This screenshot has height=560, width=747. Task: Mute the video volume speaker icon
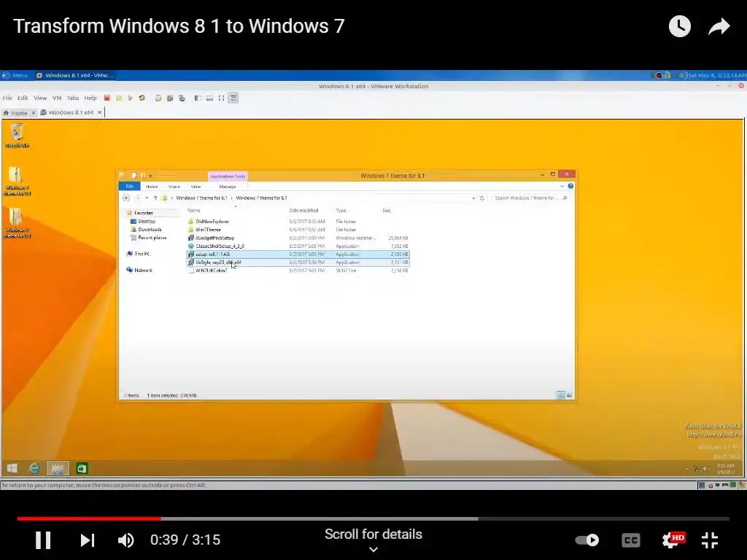click(x=125, y=540)
